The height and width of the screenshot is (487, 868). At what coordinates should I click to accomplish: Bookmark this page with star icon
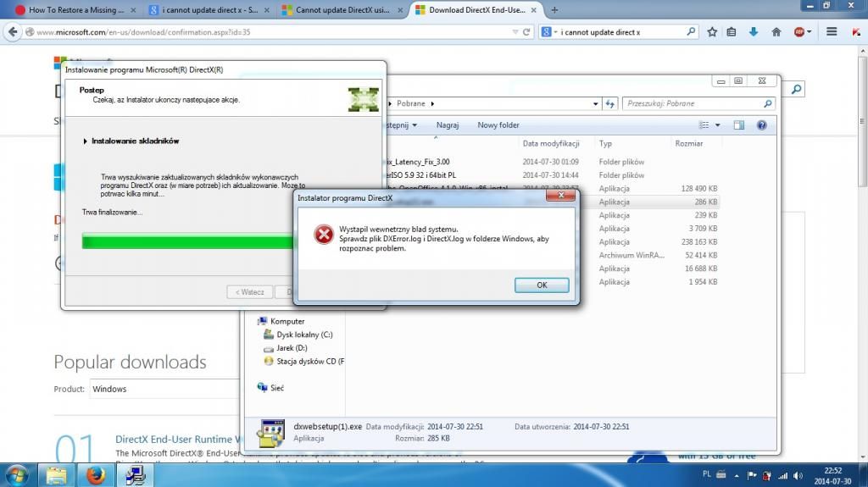pos(712,32)
